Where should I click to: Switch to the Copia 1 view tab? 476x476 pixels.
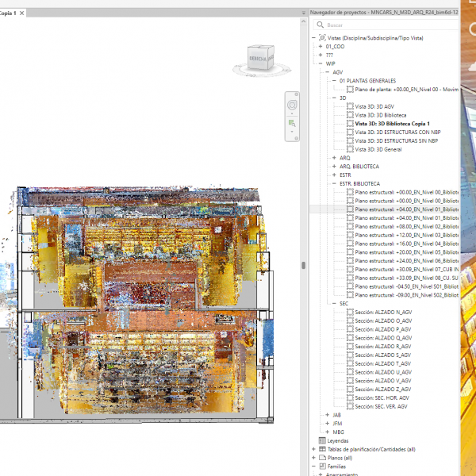point(8,13)
